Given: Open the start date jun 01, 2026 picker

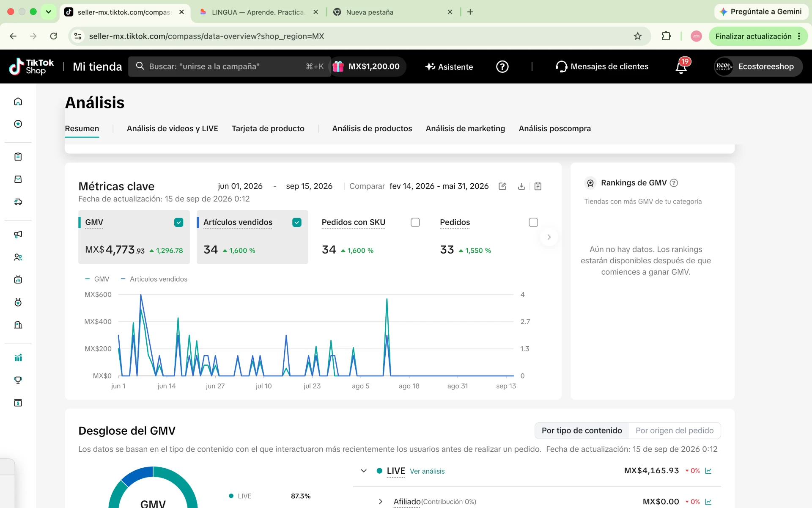Looking at the screenshot, I should click(240, 186).
